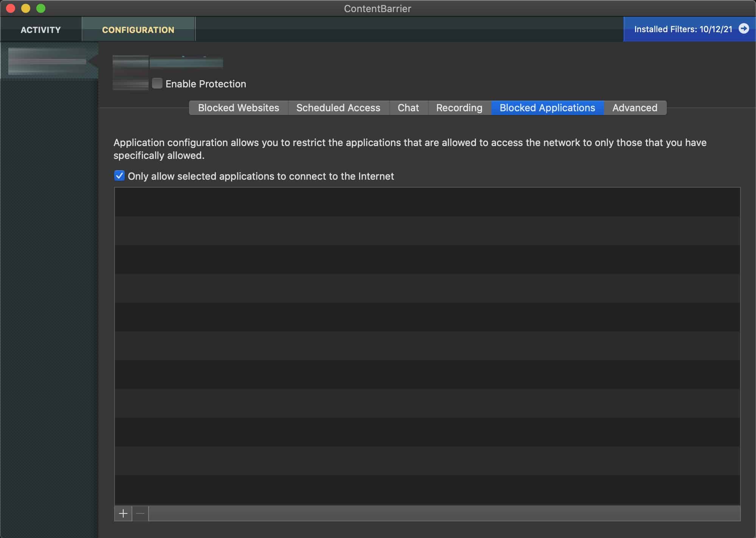Check the Enable Protection checkbox
This screenshot has width=756, height=538.
point(157,83)
